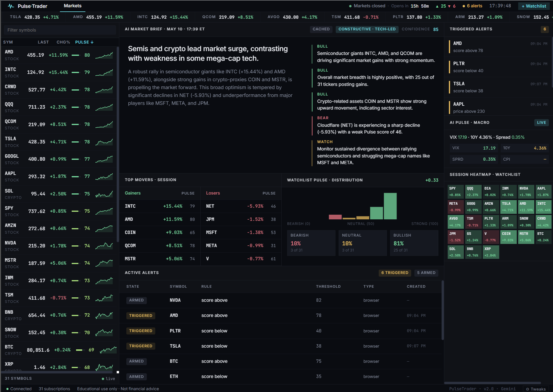Click the green live indicator below symbol list
Screen dimensions: 553x392
(108, 379)
